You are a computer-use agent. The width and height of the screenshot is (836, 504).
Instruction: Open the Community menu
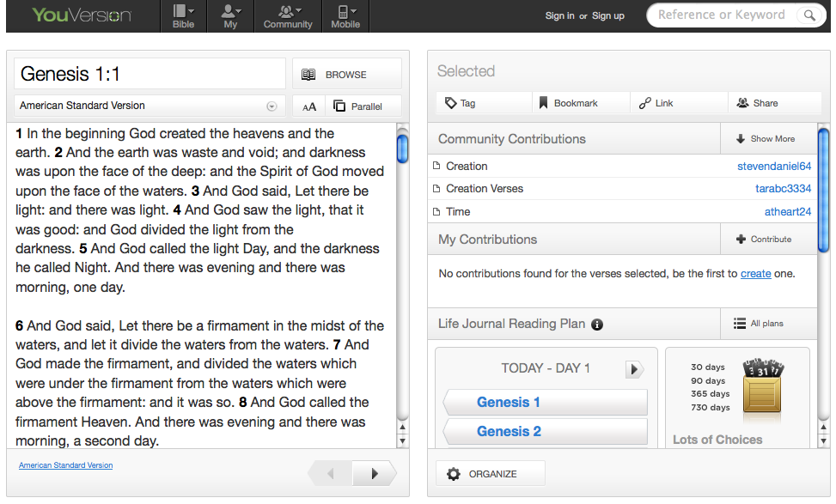point(288,16)
